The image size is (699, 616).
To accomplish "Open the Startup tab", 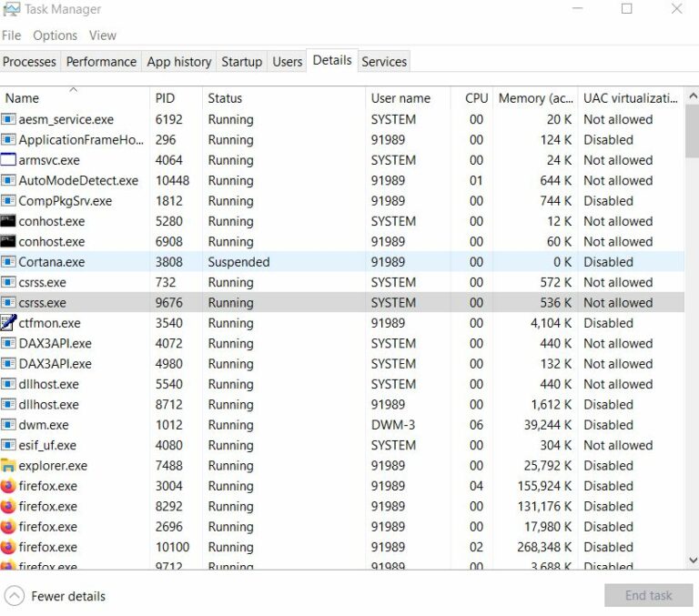I will tap(241, 62).
